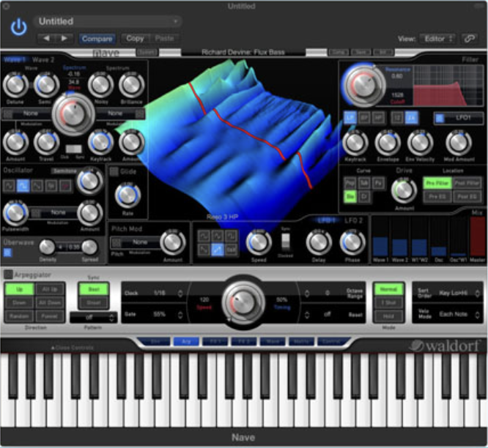This screenshot has width=488, height=448.
Task: Click the Copy button
Action: point(135,39)
